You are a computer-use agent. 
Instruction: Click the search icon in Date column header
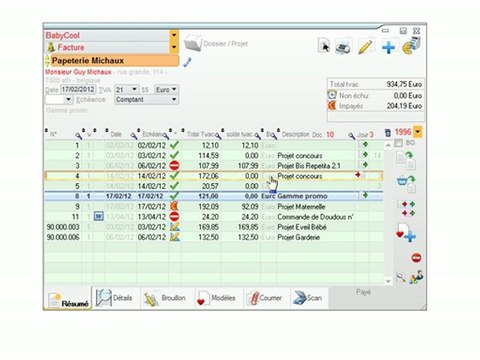click(133, 135)
